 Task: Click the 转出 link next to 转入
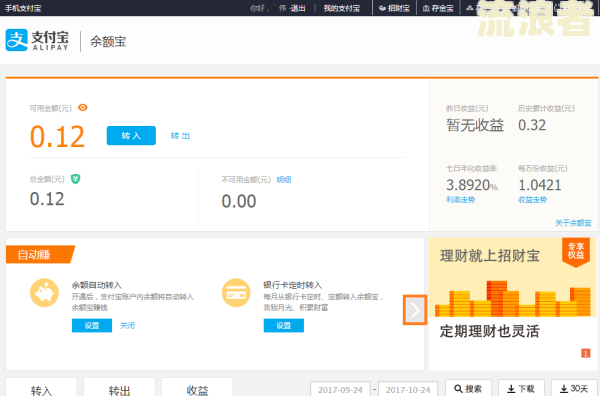click(180, 136)
